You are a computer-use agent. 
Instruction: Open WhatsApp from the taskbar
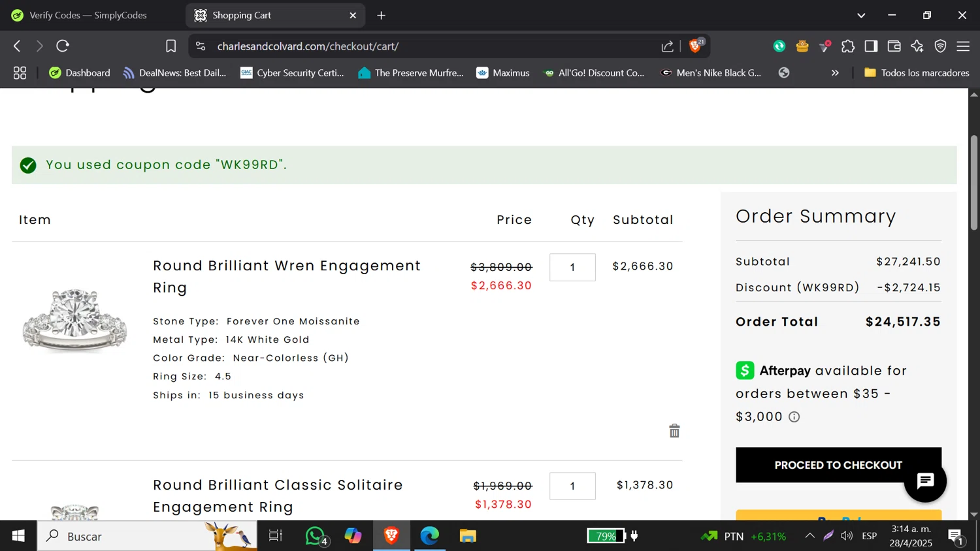point(316,536)
